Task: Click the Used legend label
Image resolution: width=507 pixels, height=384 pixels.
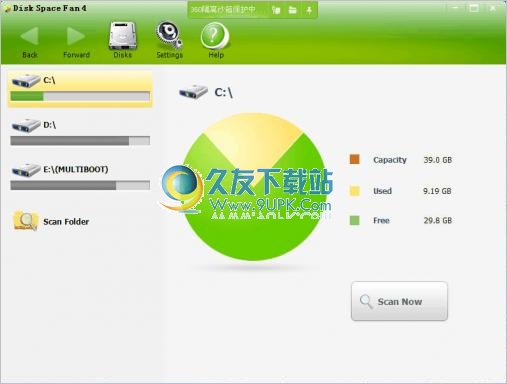Action: pyautogui.click(x=382, y=191)
